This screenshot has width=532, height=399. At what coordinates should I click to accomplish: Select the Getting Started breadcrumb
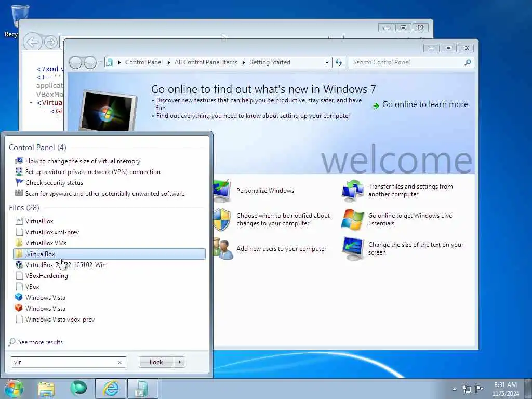click(270, 62)
